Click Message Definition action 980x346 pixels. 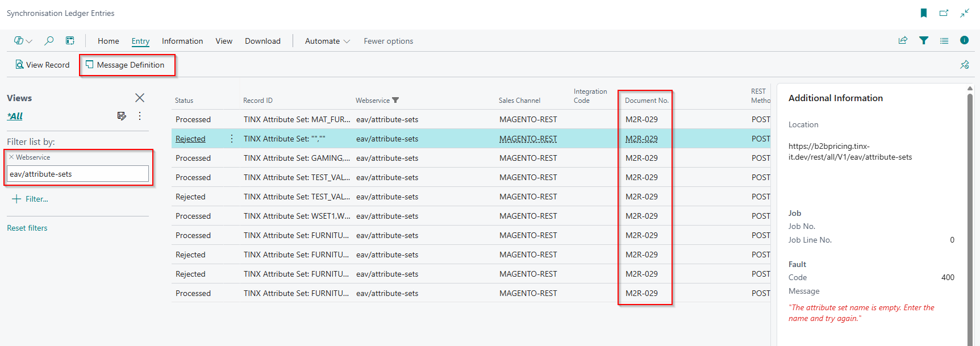click(125, 65)
